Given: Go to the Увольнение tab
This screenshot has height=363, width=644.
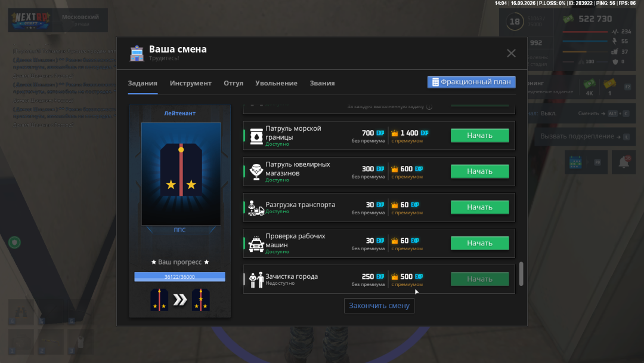Looking at the screenshot, I should tap(276, 83).
